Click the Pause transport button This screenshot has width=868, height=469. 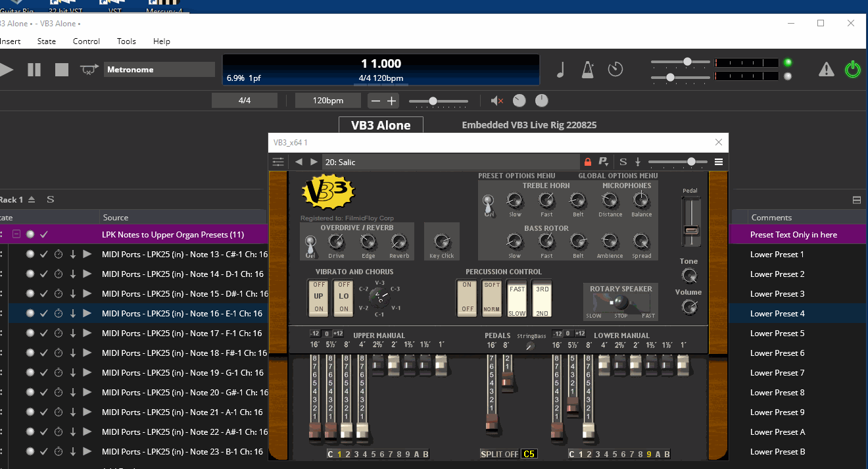click(34, 70)
